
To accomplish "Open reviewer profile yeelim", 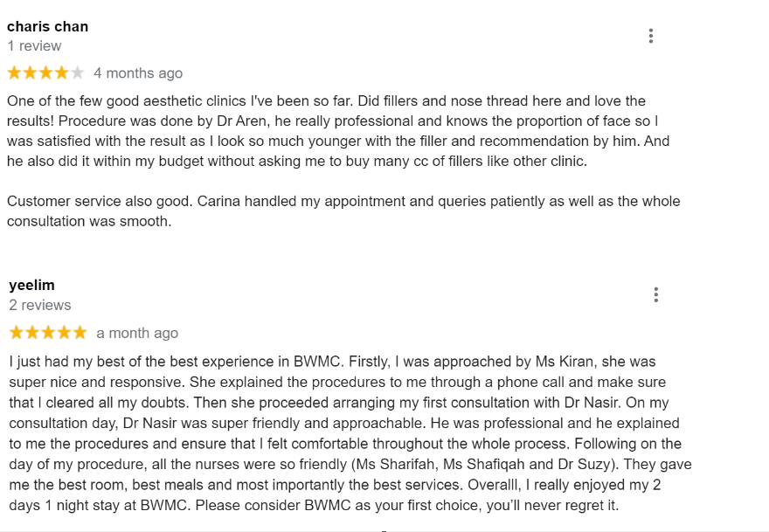I will click(x=31, y=286).
